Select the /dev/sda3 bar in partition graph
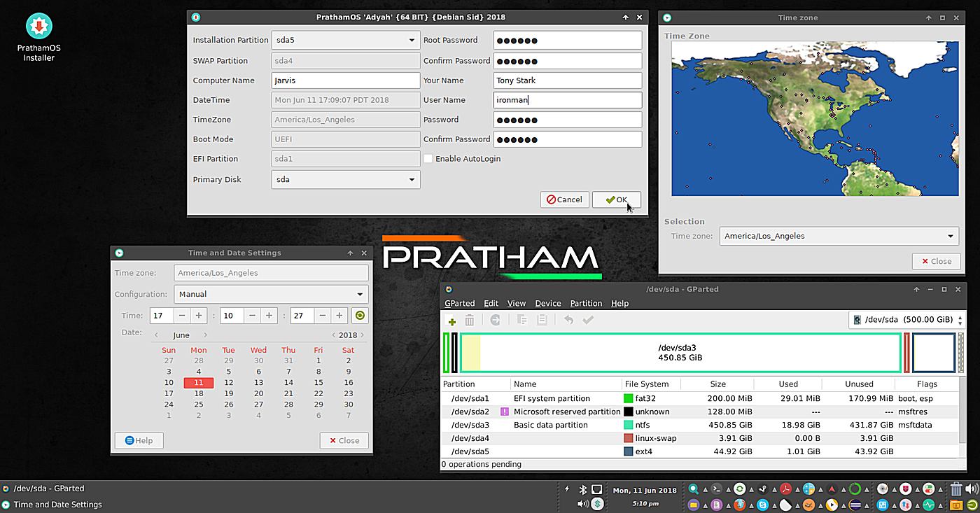The width and height of the screenshot is (980, 513). (679, 353)
